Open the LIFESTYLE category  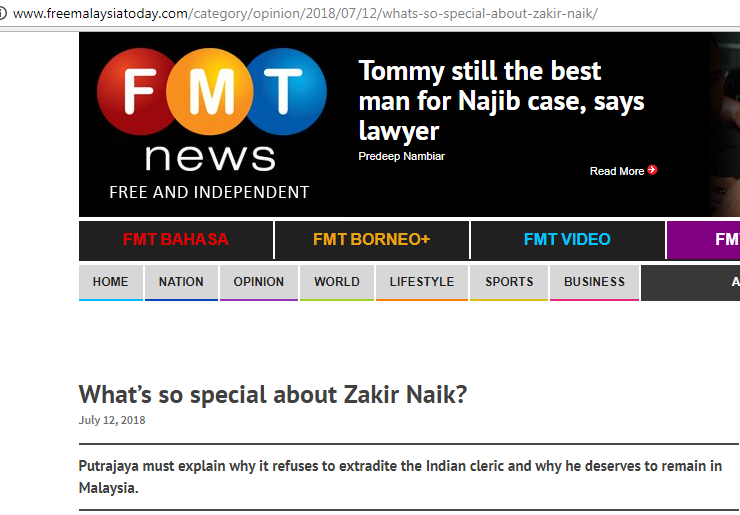pyautogui.click(x=422, y=282)
